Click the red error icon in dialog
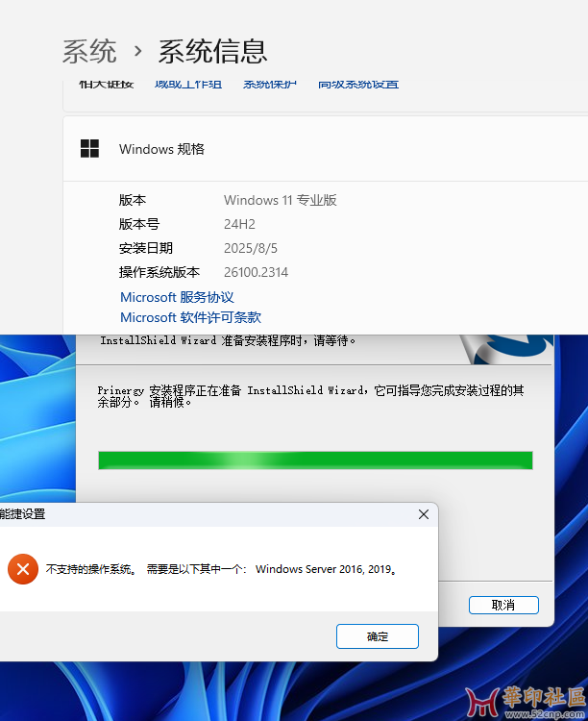 click(22, 569)
